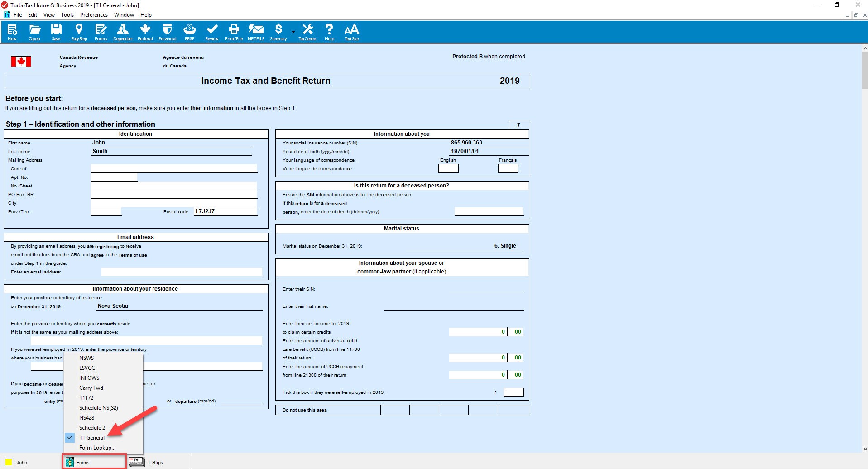Click the City field

(x=173, y=203)
